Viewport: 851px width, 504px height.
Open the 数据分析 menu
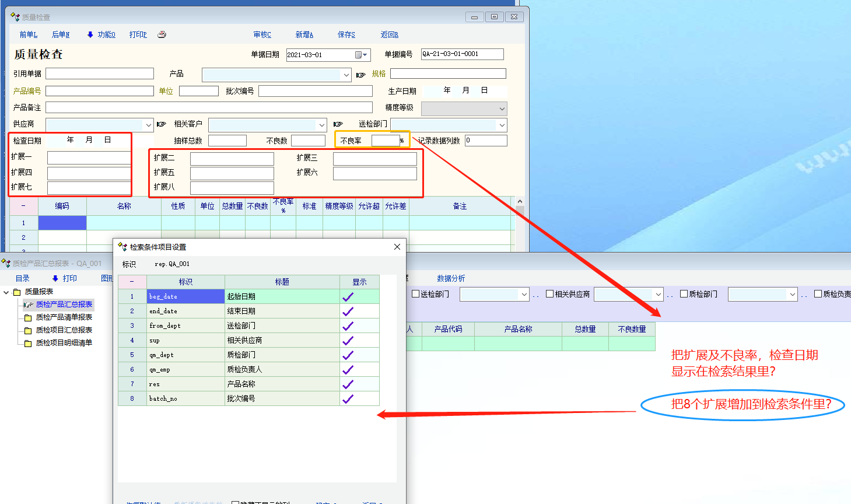point(451,279)
